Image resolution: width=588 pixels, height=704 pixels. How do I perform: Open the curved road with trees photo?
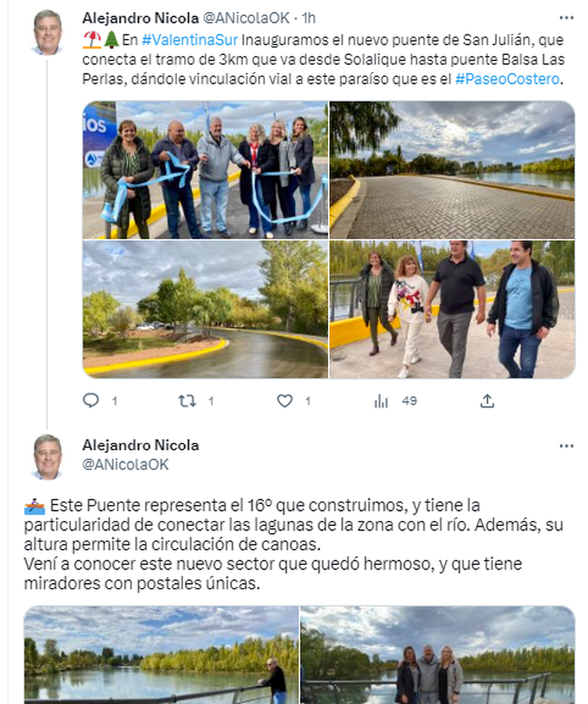[205, 309]
